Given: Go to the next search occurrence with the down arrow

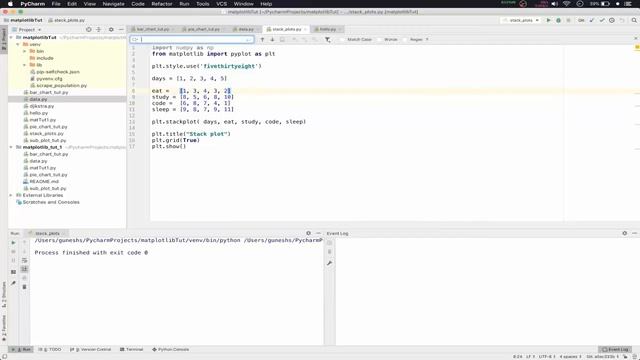Looking at the screenshot, I should pyautogui.click(x=272, y=40).
